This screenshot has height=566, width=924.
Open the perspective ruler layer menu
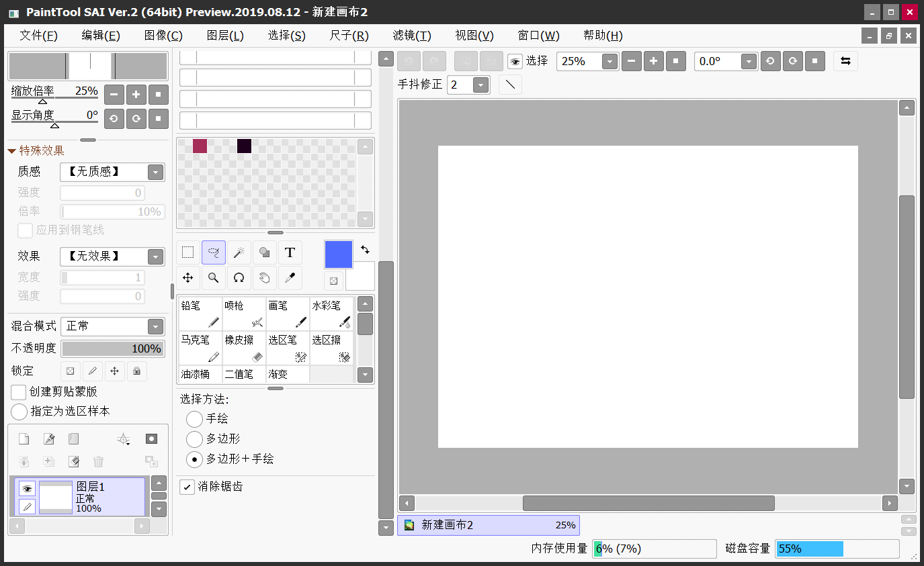click(x=124, y=439)
